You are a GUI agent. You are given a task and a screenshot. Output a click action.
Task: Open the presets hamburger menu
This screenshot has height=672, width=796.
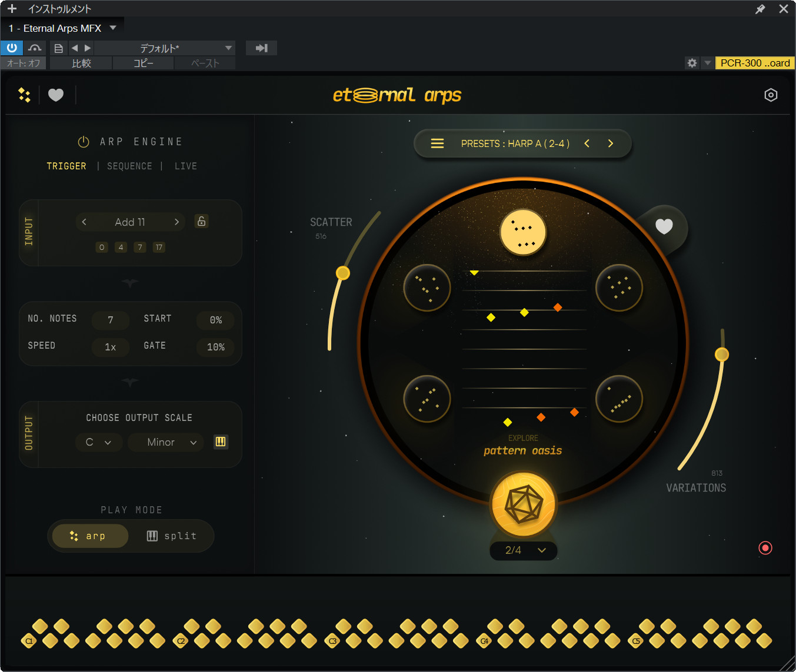(437, 143)
